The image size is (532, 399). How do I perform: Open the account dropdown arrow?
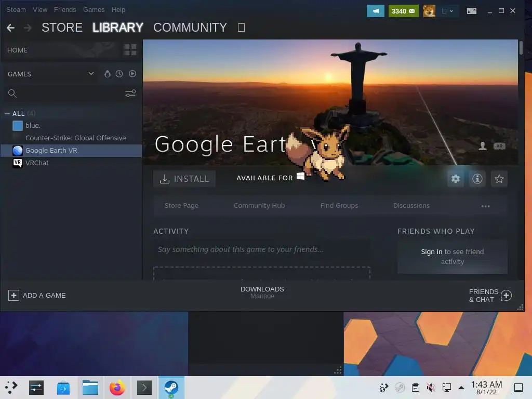[451, 11]
